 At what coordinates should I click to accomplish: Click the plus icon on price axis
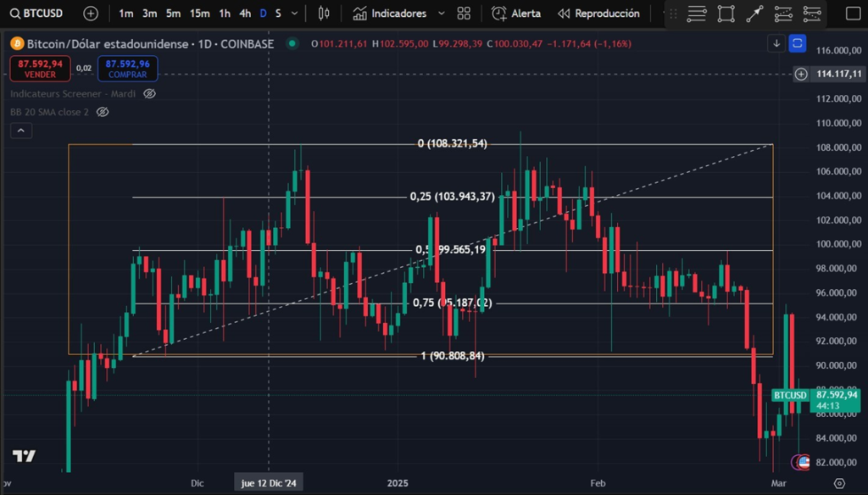point(801,74)
